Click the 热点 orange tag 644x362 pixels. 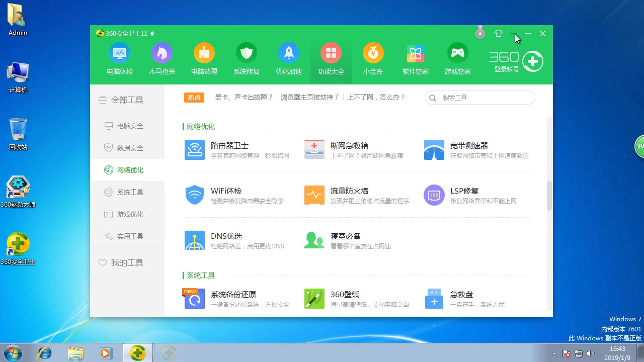(x=194, y=98)
